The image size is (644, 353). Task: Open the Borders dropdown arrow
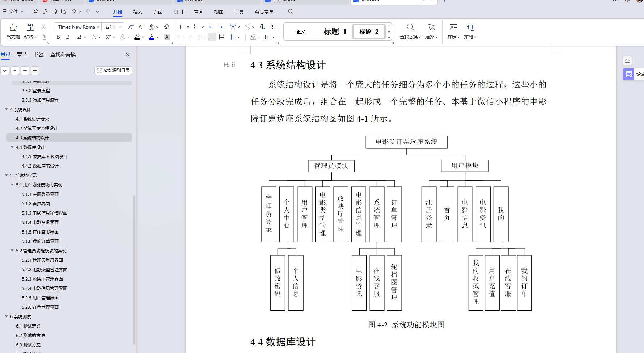(274, 37)
